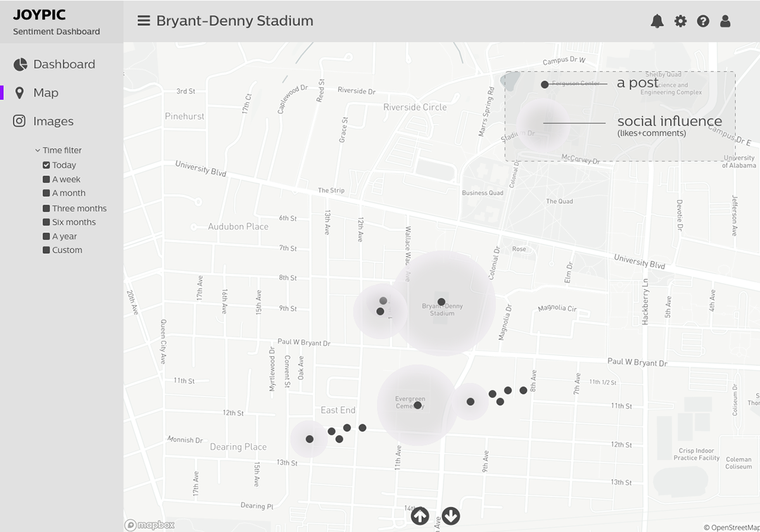The width and height of the screenshot is (760, 532).
Task: Click the Map pin icon
Action: click(x=20, y=93)
